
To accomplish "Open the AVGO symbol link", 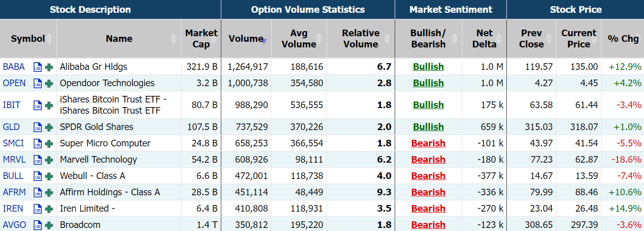I will click(14, 225).
